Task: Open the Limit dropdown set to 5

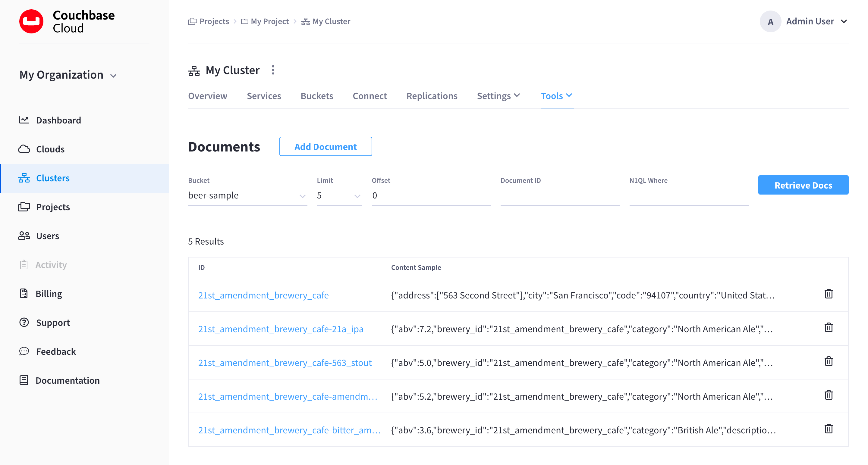Action: coord(339,195)
